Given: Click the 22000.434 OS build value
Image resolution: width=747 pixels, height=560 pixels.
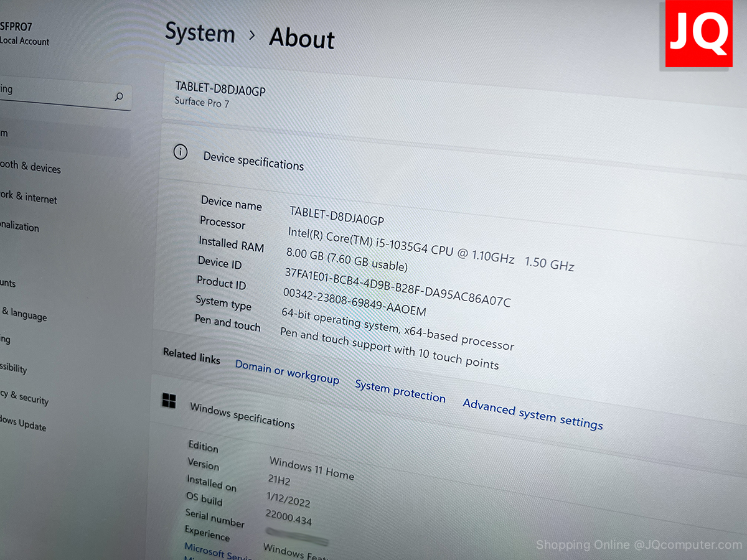Looking at the screenshot, I should tap(288, 518).
